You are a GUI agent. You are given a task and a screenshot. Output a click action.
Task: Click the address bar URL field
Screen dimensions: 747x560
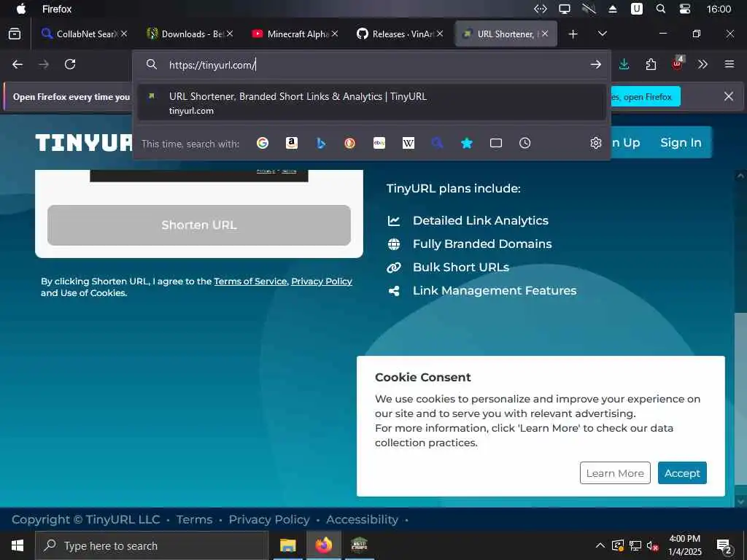[x=371, y=65]
